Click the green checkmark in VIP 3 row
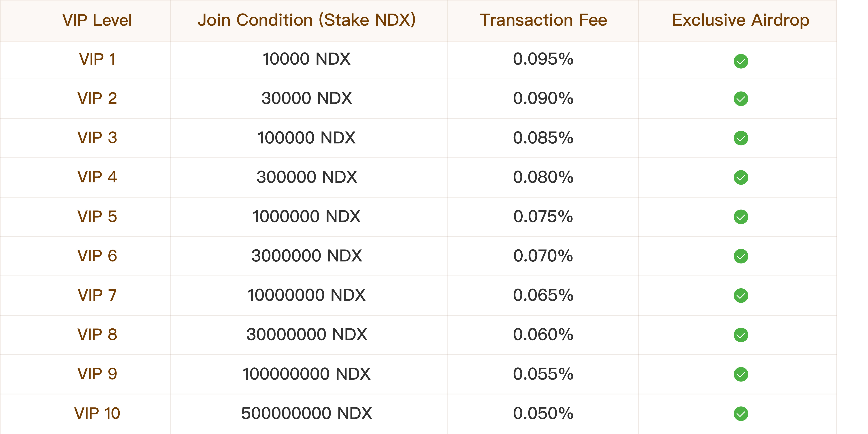The height and width of the screenshot is (434, 868). coord(741,138)
